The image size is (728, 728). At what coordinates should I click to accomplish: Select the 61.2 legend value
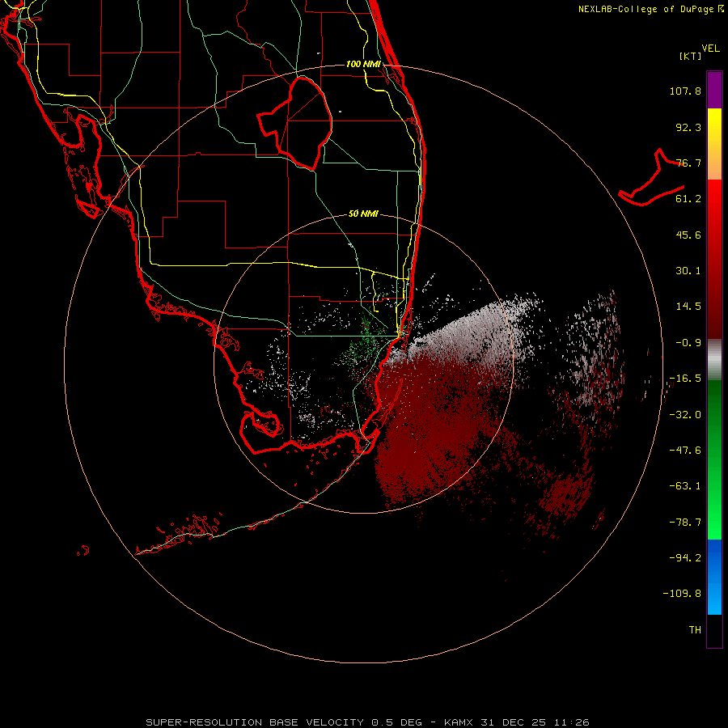pos(688,199)
